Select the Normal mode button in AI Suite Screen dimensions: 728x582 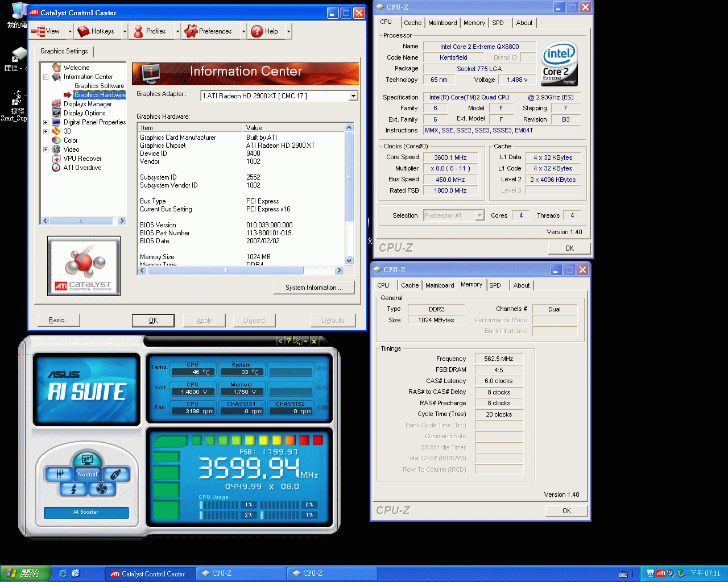click(x=88, y=474)
